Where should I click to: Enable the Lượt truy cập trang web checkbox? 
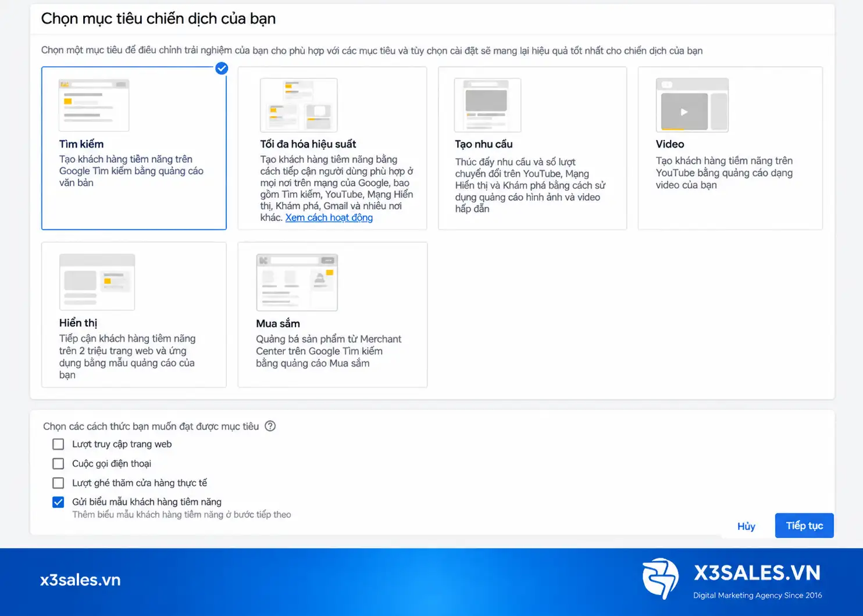58,445
